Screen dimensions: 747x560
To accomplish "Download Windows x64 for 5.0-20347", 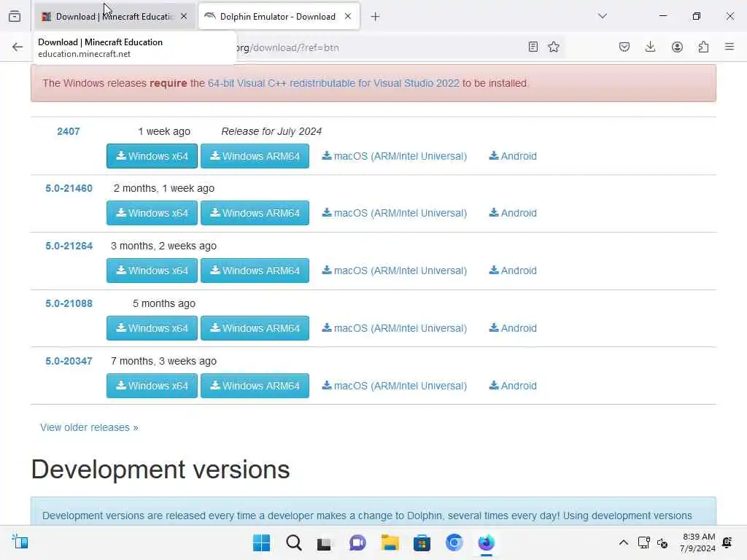I will coord(152,386).
